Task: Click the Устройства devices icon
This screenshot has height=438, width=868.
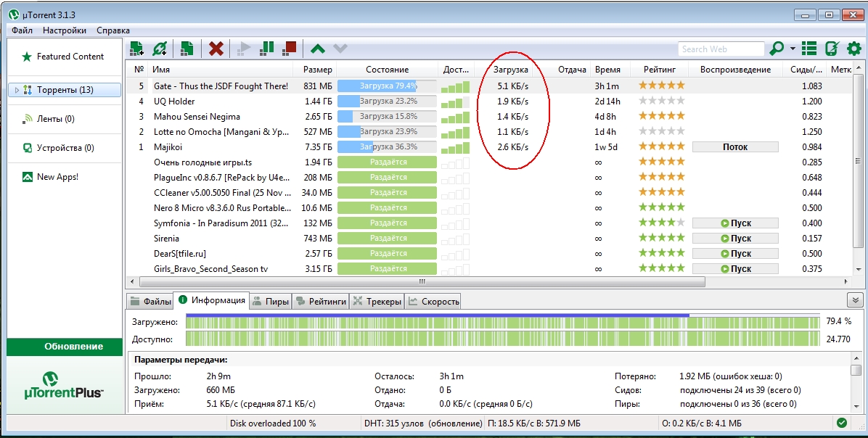Action: click(x=27, y=148)
